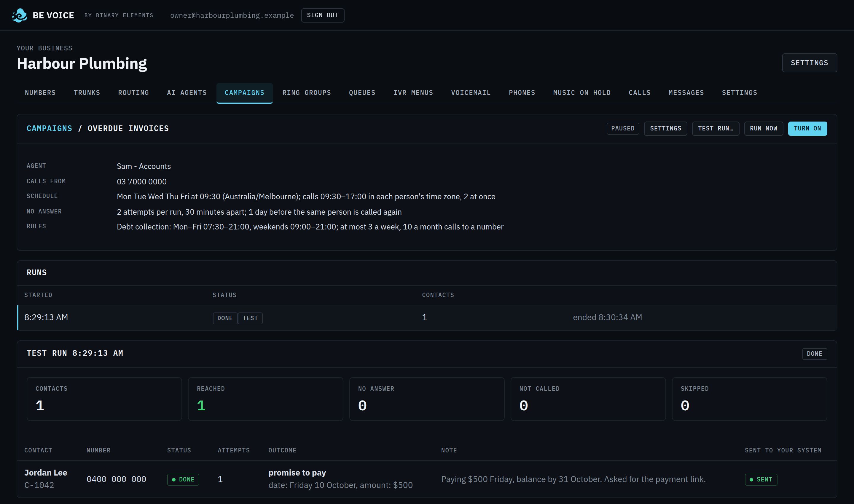854x504 pixels.
Task: Select the Campaigns tab
Action: [244, 93]
